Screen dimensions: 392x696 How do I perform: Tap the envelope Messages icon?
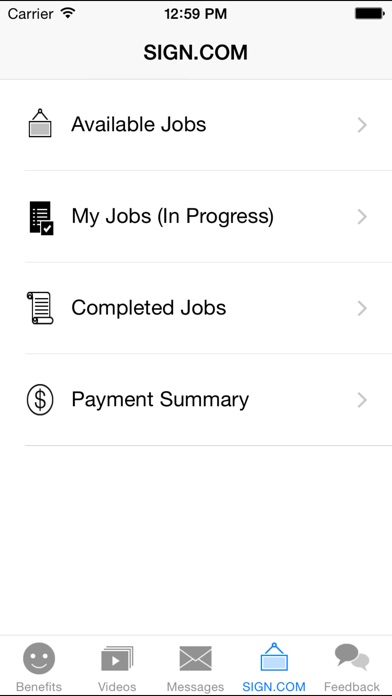pyautogui.click(x=195, y=658)
